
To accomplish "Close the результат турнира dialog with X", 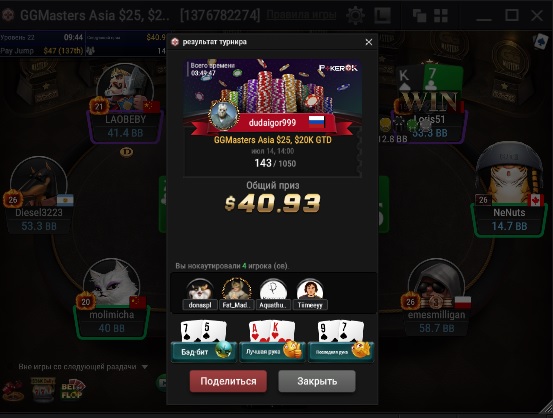I will coord(369,42).
